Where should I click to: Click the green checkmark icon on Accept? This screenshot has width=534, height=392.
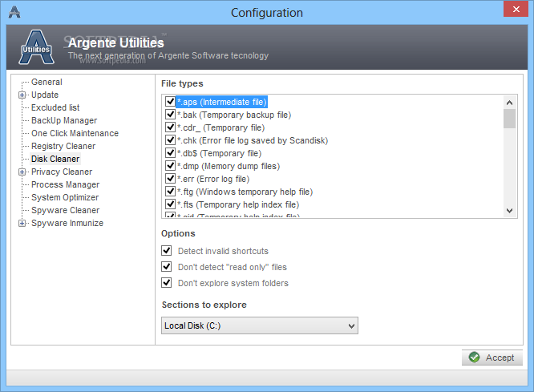tap(474, 358)
